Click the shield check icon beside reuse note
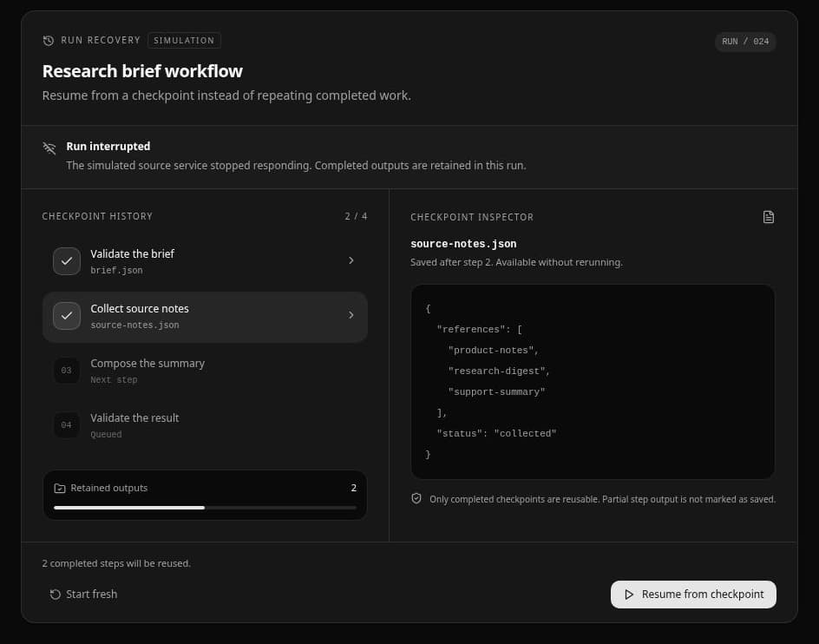The image size is (819, 644). pyautogui.click(x=416, y=499)
